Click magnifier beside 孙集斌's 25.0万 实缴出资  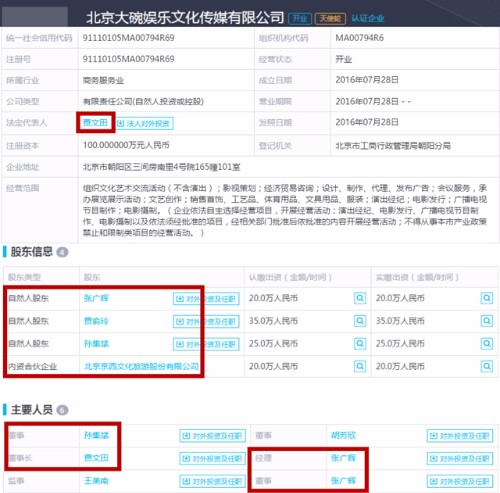coord(487,344)
